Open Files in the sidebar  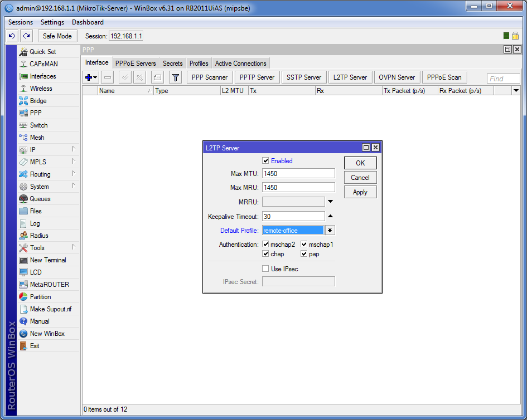tap(49, 211)
